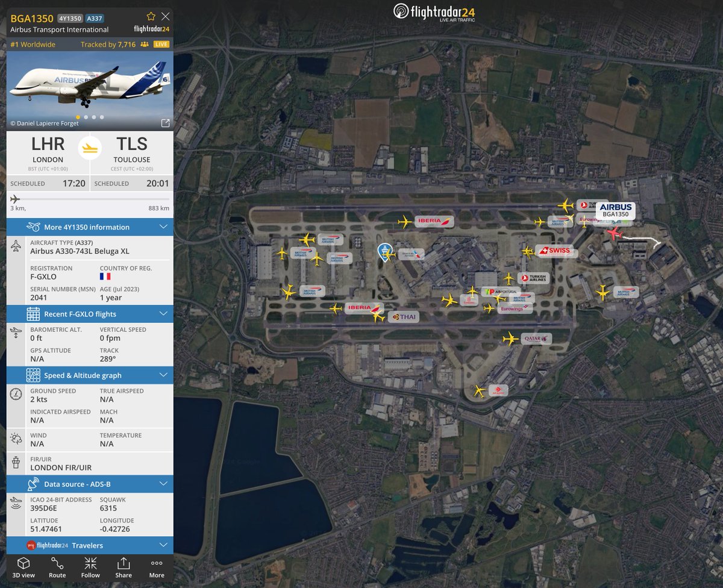Screen dimensions: 723x588
Task: Select the second dot of the photo carousel
Action: pos(86,117)
